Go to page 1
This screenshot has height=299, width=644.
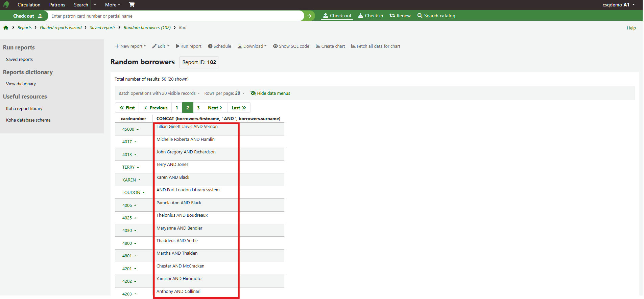[177, 108]
